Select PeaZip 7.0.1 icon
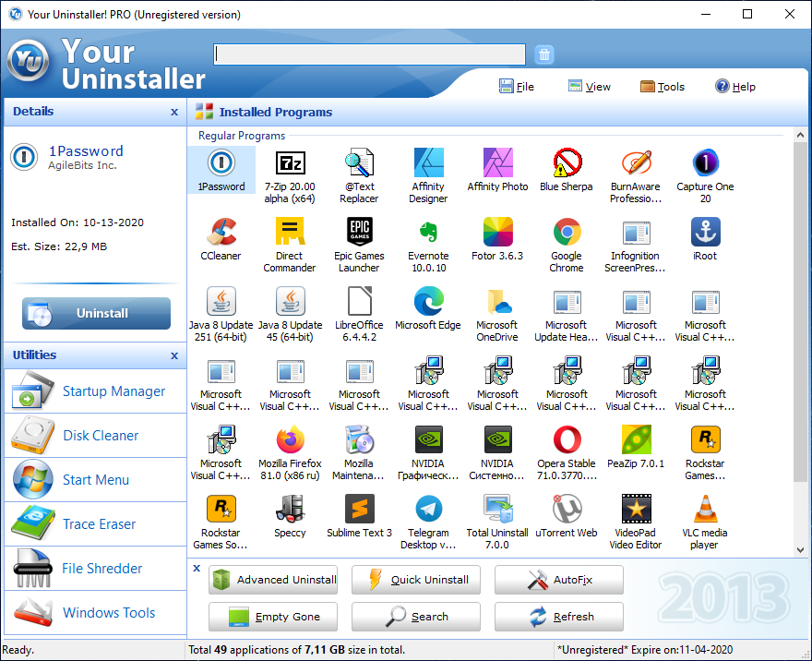This screenshot has height=661, width=812. click(636, 439)
